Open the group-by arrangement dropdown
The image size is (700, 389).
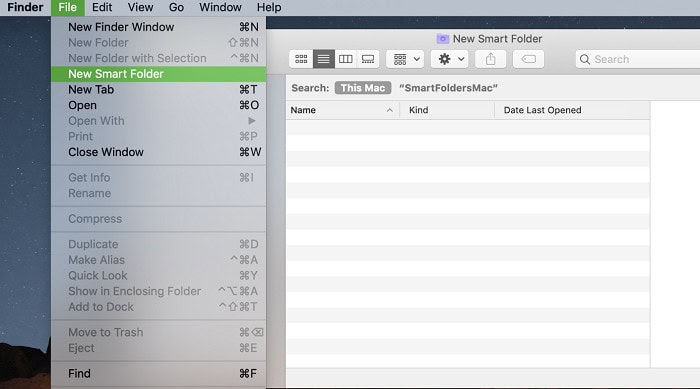click(405, 59)
